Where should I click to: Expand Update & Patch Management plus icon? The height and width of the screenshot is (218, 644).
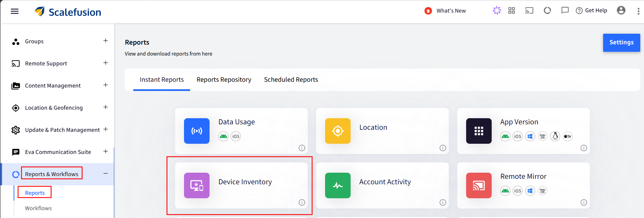tap(106, 129)
